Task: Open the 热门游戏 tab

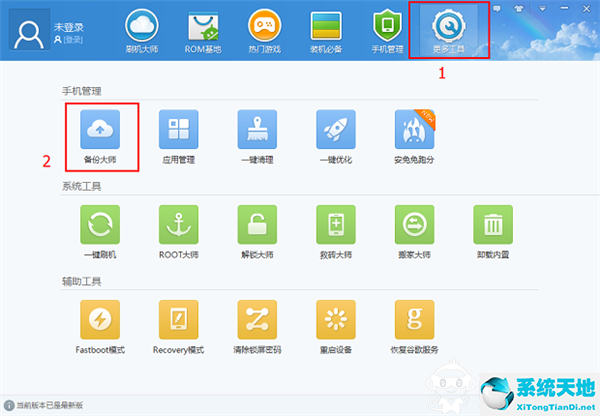Action: (x=264, y=31)
